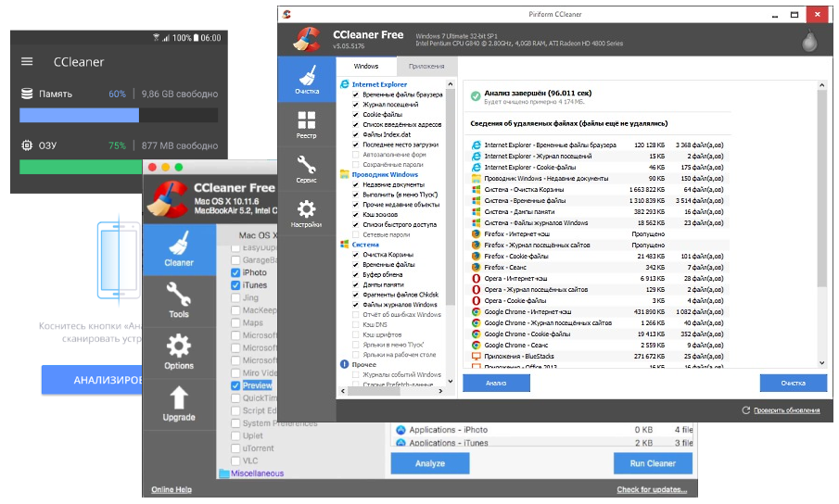Enable Кэш DNS checkbox

(x=355, y=324)
